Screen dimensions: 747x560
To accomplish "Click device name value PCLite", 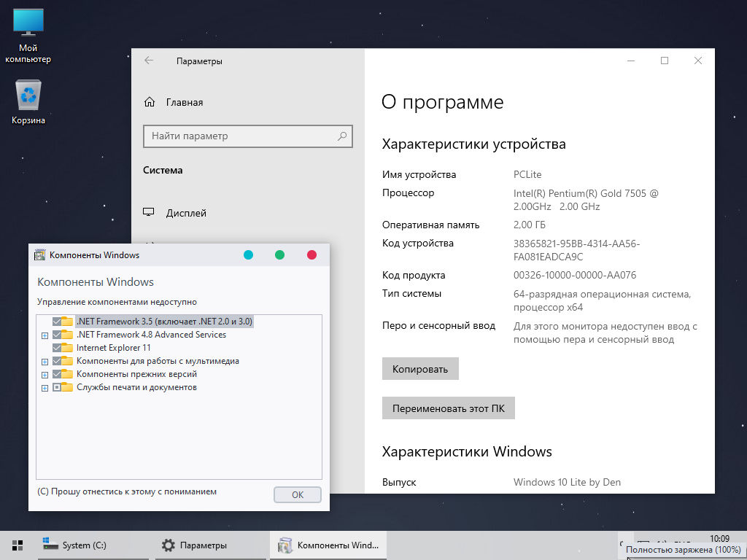I will pos(527,175).
